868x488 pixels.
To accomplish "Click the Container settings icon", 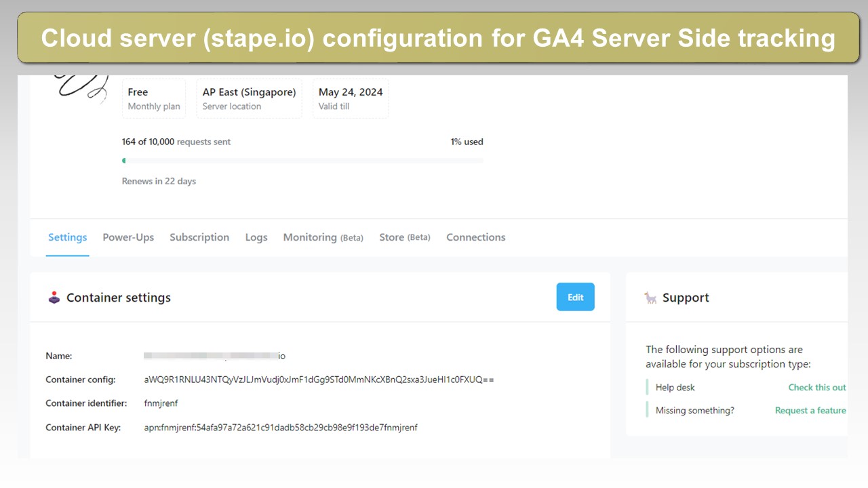I will (x=54, y=297).
